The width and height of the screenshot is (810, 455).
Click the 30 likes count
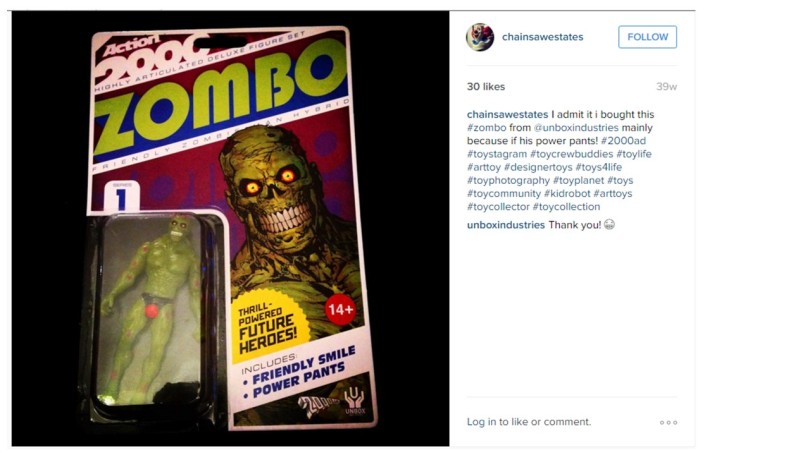[486, 87]
